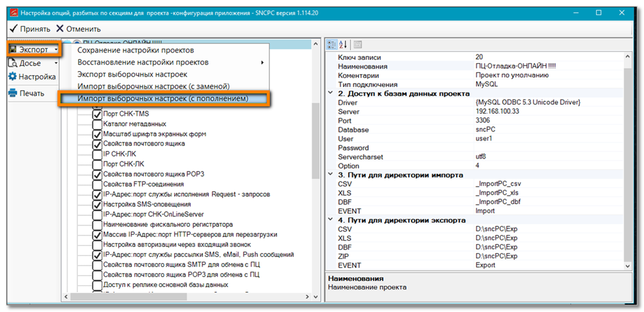Viewport: 644px width, 312px height.
Task: Open the Экспорт dropdown arrow
Action: click(56, 50)
